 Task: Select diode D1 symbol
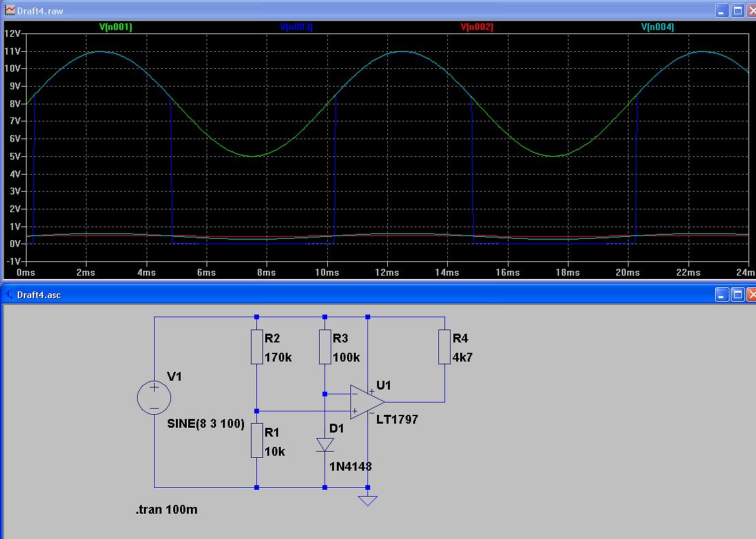pyautogui.click(x=325, y=444)
